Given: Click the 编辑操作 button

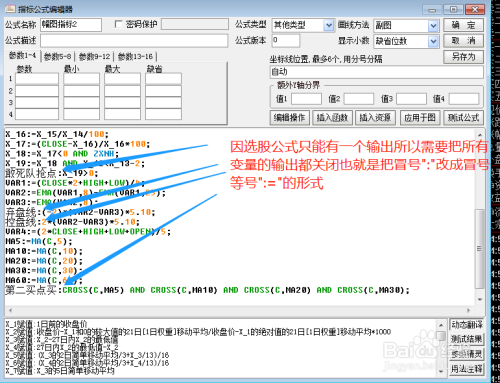Looking at the screenshot, I should pyautogui.click(x=289, y=118).
